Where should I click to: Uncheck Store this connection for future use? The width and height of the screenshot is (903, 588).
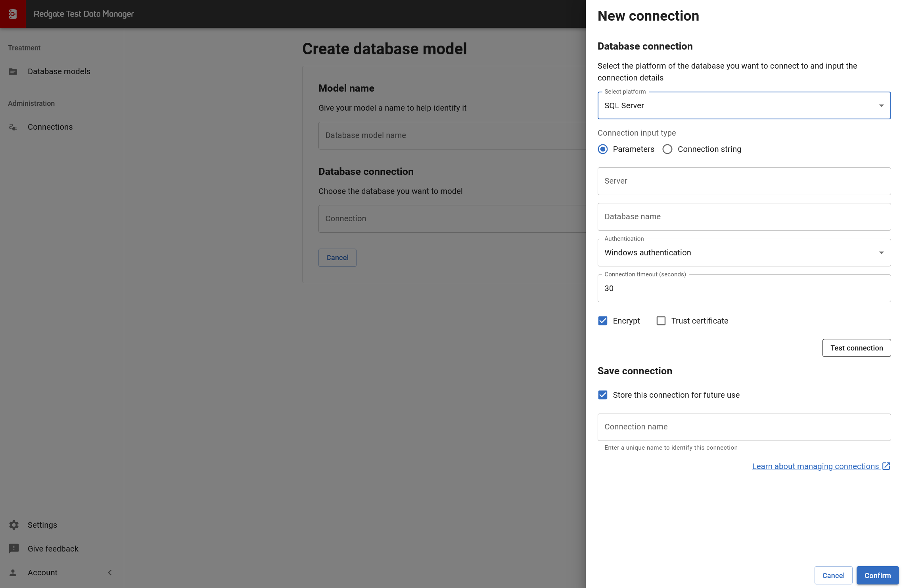603,395
